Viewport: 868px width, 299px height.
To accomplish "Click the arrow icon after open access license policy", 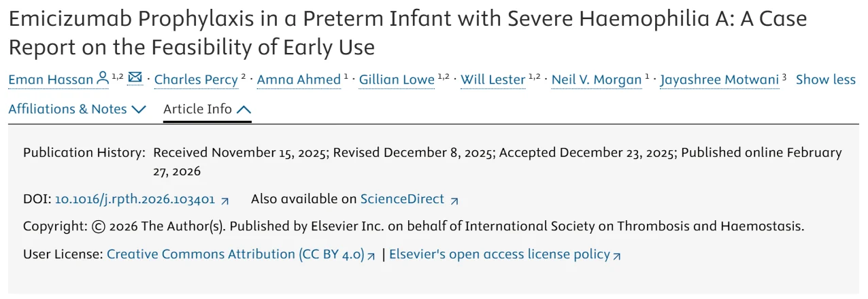I will [617, 256].
